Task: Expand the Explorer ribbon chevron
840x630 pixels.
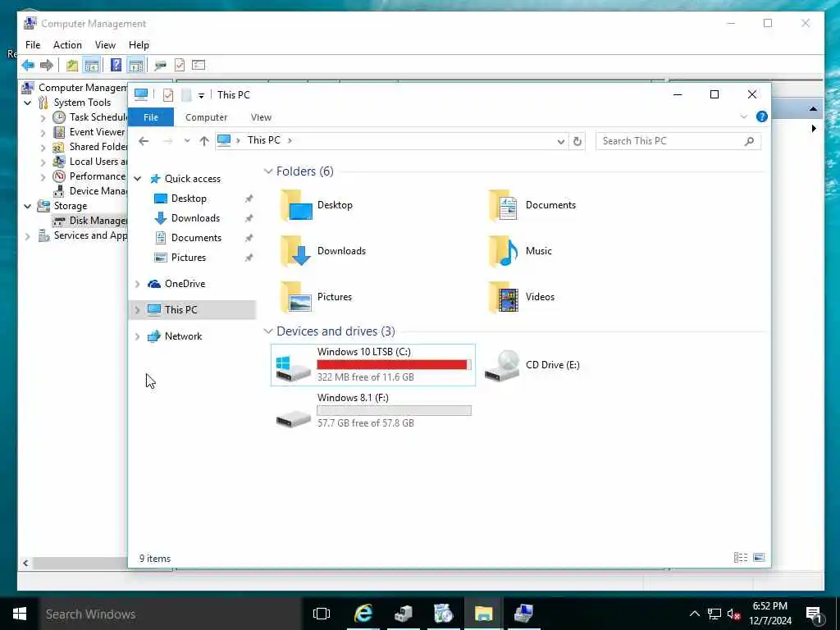Action: coord(743,116)
